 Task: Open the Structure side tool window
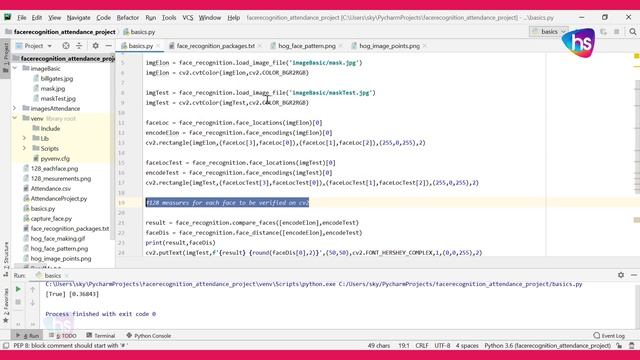point(6,259)
